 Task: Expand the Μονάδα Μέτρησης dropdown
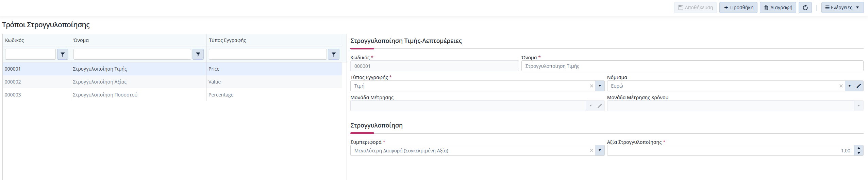tap(591, 106)
